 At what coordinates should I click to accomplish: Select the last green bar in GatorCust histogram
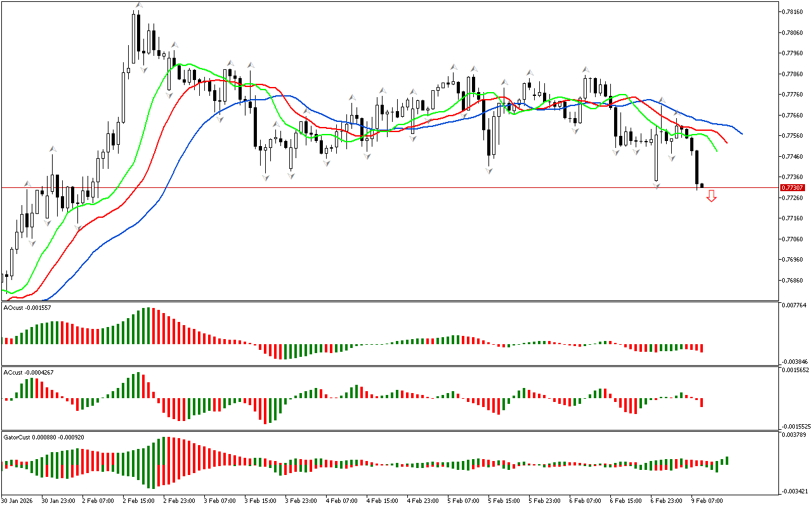point(727,460)
